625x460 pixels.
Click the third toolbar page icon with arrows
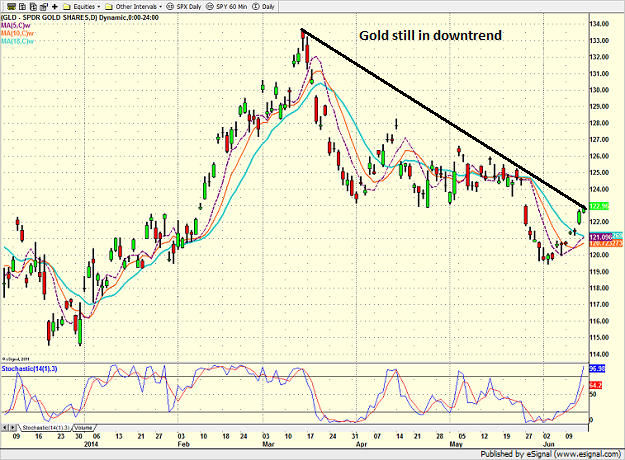pos(33,6)
